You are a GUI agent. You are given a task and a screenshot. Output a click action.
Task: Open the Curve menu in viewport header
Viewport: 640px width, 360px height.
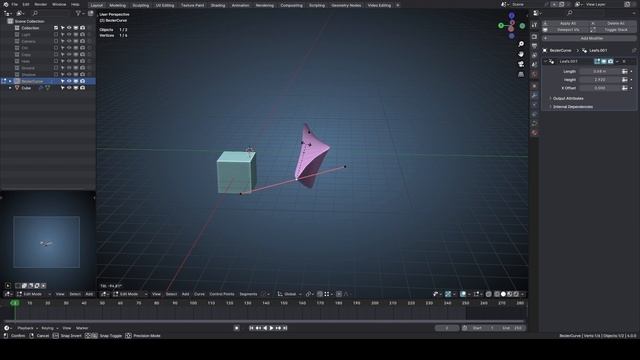[x=199, y=294]
